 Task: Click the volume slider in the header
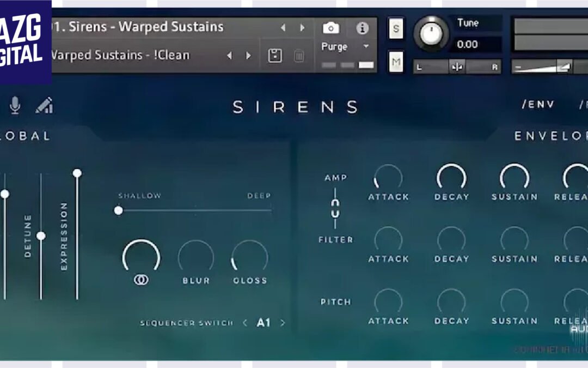pos(549,67)
